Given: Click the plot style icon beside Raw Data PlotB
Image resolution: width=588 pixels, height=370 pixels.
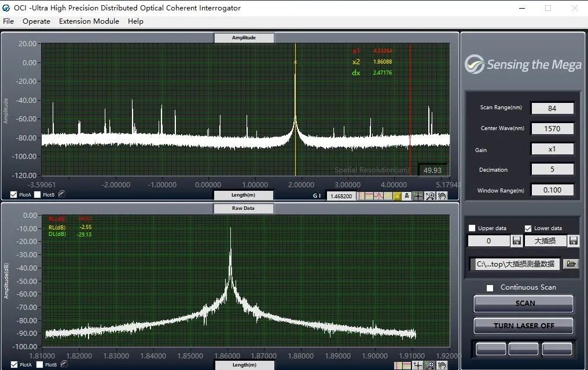Looking at the screenshot, I should (64, 364).
